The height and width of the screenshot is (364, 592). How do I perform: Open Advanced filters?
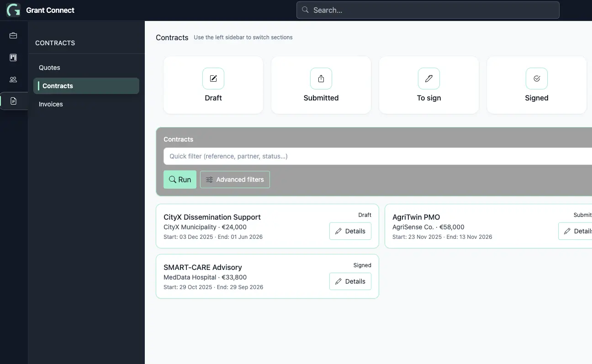pos(235,179)
